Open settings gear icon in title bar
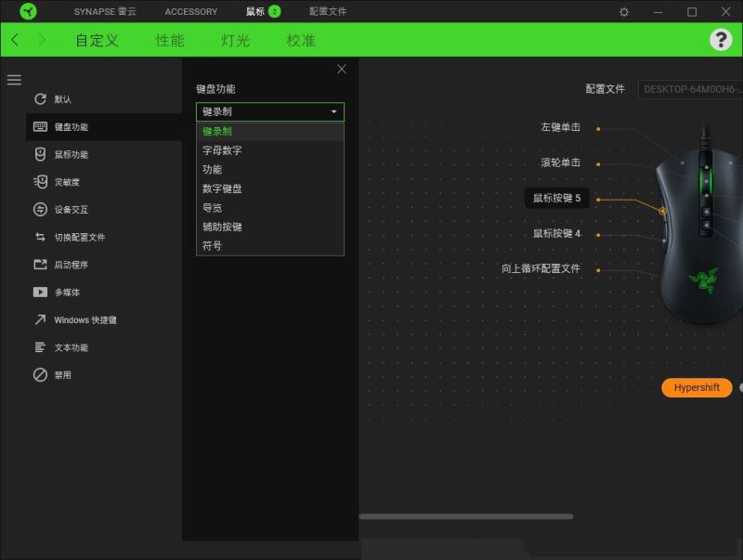 pyautogui.click(x=624, y=12)
